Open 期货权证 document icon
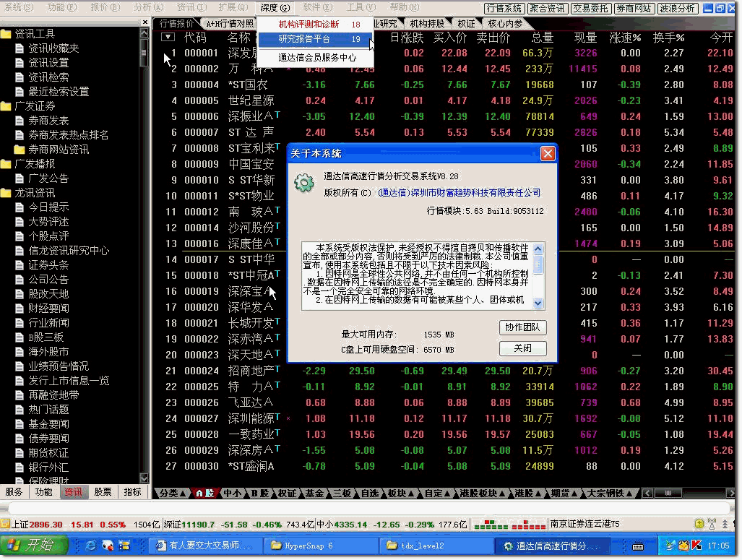Screen dimensions: 742x560 pyautogui.click(x=20, y=453)
